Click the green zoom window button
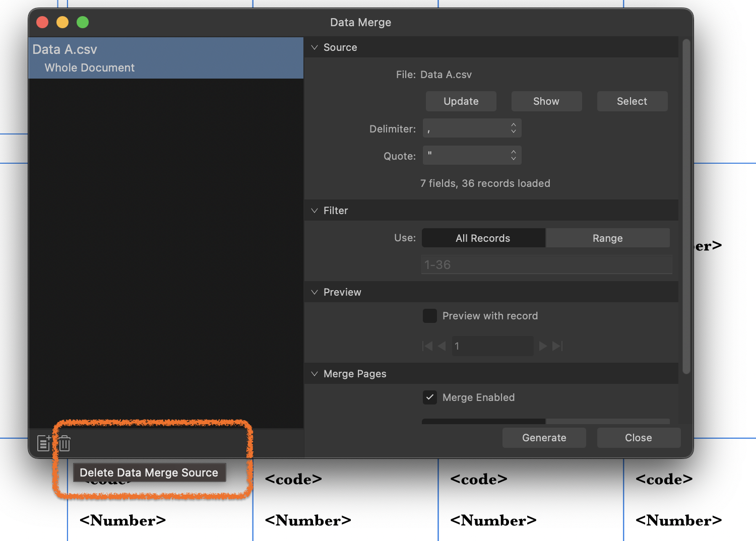 coord(83,22)
